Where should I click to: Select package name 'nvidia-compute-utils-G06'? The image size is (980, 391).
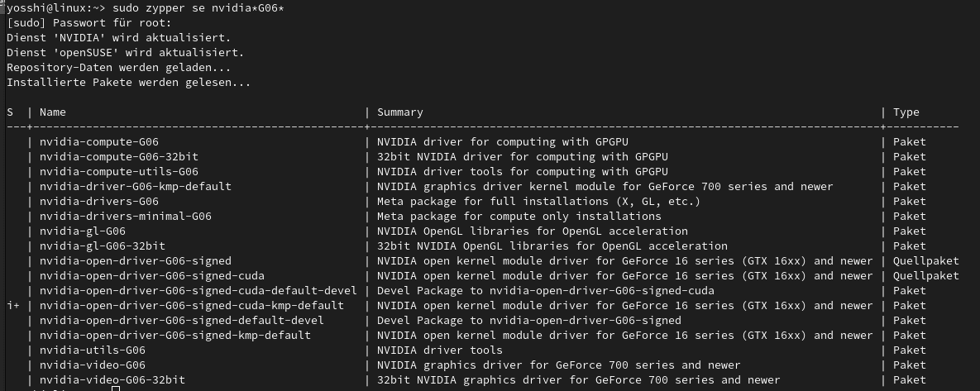pyautogui.click(x=119, y=172)
